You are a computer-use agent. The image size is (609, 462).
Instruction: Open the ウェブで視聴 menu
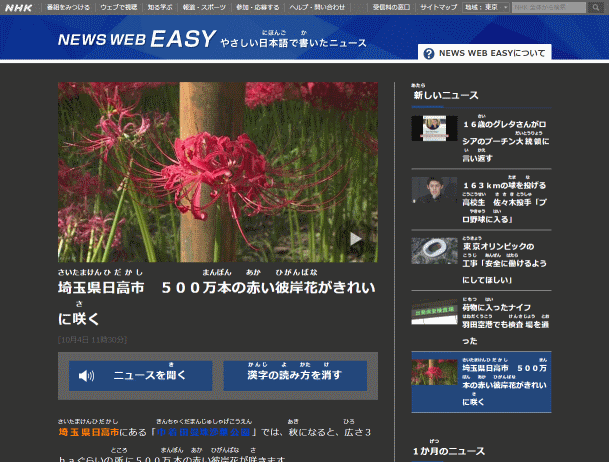(x=118, y=7)
